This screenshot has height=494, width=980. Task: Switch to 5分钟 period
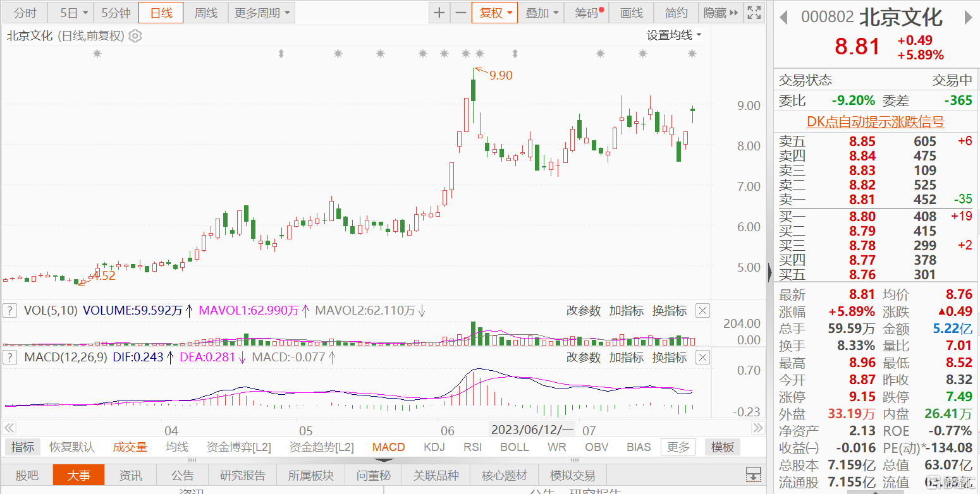coord(116,13)
